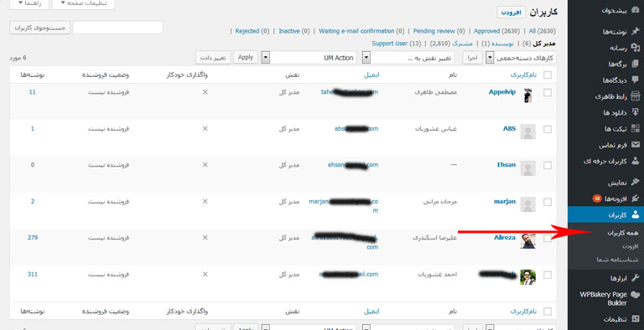644x330 pixels.
Task: Open the همه کاربران submenu item
Action: [x=623, y=233]
